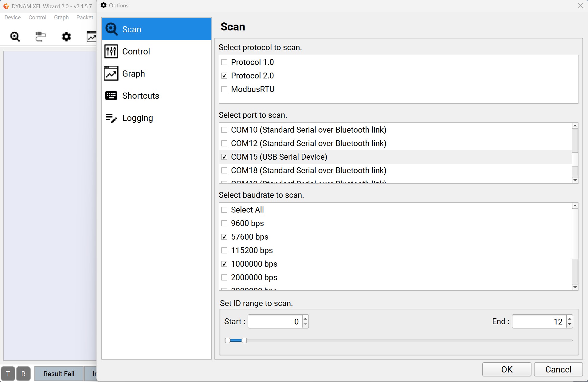Check COM12 Bluetooth port
The height and width of the screenshot is (382, 588).
(x=224, y=143)
